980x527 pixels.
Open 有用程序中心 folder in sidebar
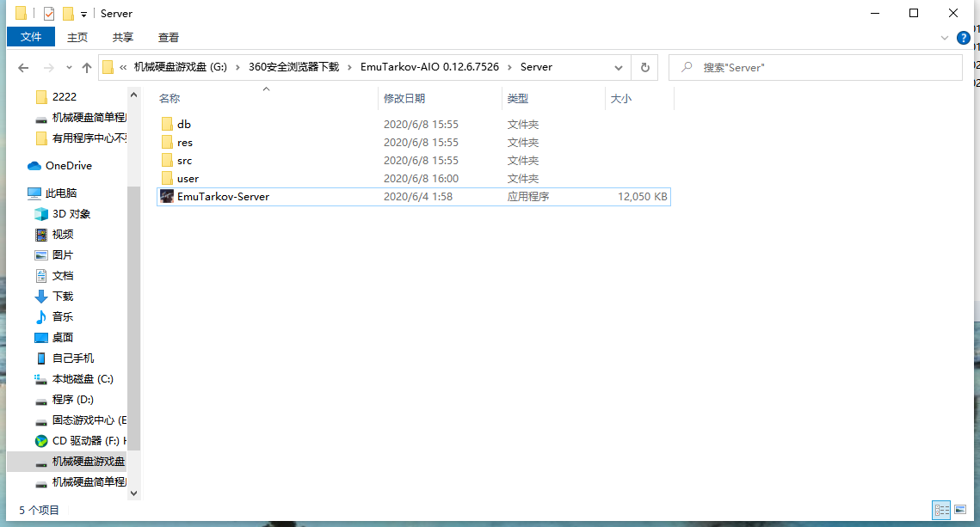89,138
